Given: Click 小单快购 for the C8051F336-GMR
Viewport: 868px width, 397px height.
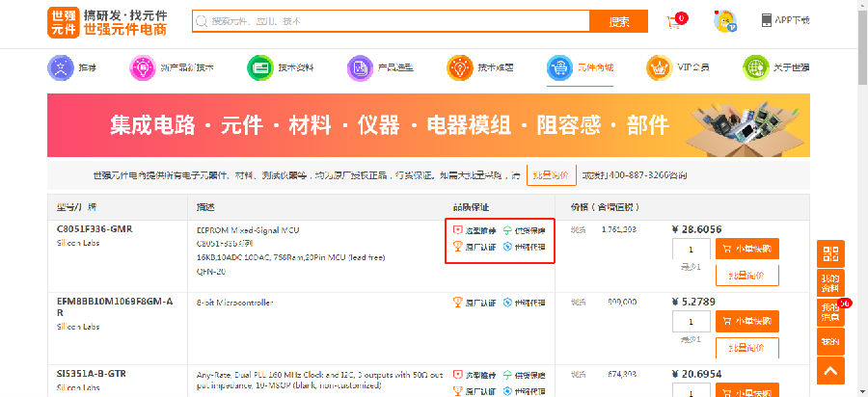Looking at the screenshot, I should pyautogui.click(x=747, y=249).
